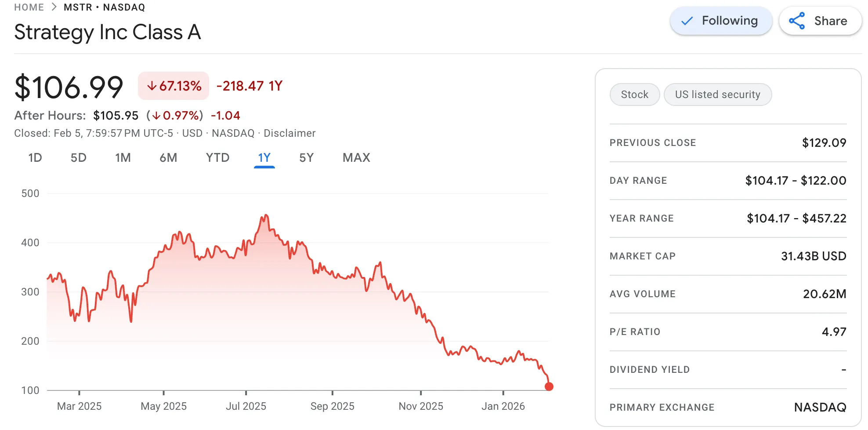Click the down-arrow 67.13% change badge
The image size is (868, 430).
174,86
